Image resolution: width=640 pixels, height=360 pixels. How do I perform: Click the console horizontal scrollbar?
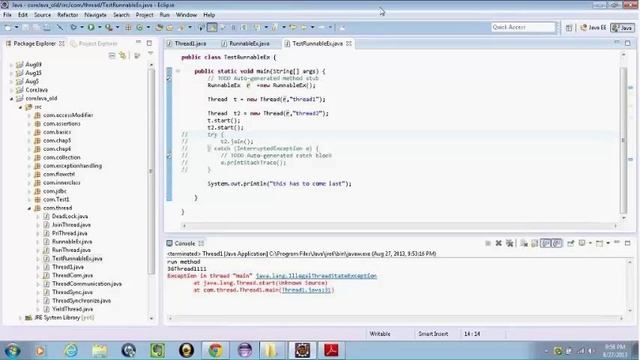click(x=396, y=318)
